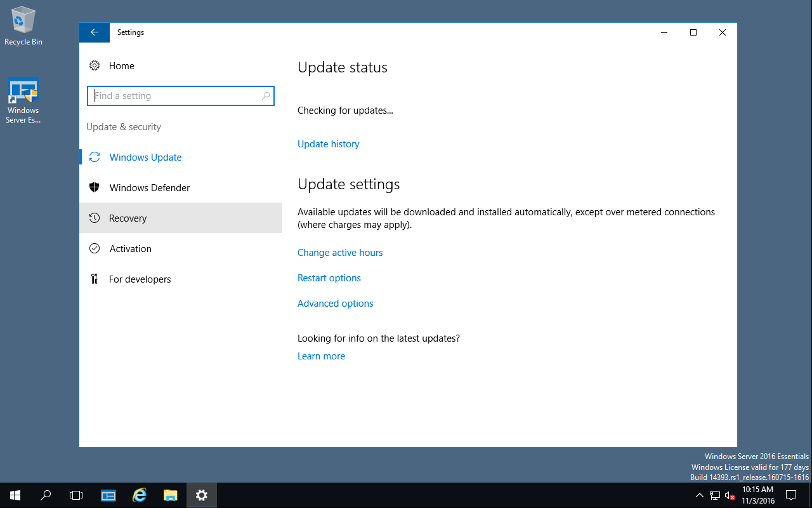812x508 pixels.
Task: Click the network tray icon
Action: [715, 495]
